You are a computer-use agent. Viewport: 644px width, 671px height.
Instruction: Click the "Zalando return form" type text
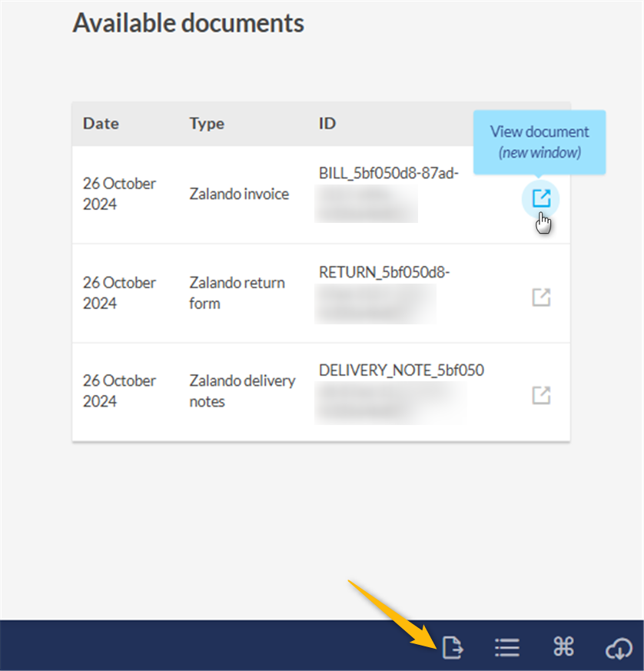coord(237,293)
